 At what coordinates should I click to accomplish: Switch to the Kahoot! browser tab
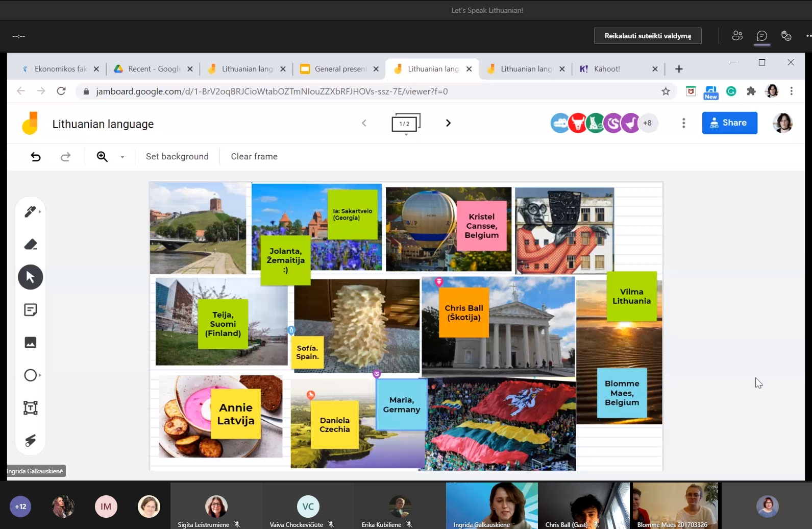pyautogui.click(x=606, y=69)
